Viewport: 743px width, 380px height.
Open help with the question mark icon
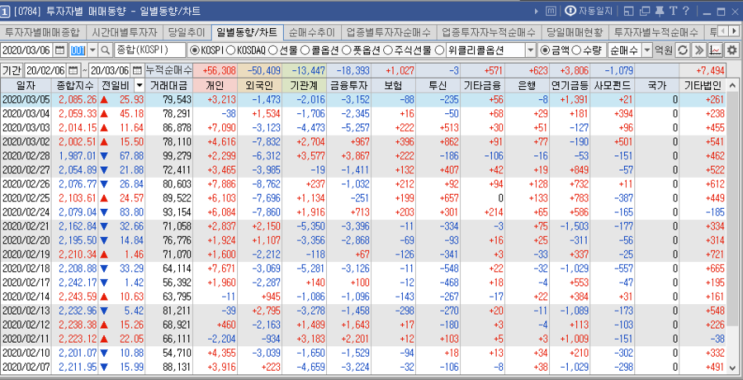[686, 11]
